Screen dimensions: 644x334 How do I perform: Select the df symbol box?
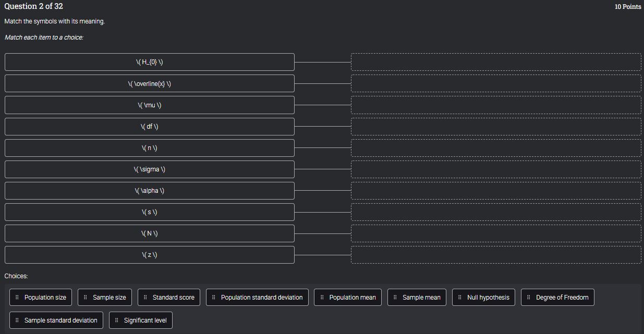pyautogui.click(x=149, y=126)
